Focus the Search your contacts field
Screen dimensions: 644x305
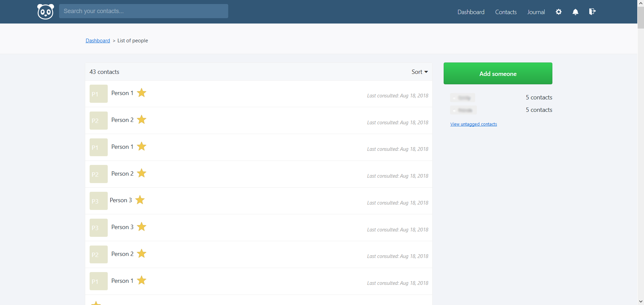(144, 11)
